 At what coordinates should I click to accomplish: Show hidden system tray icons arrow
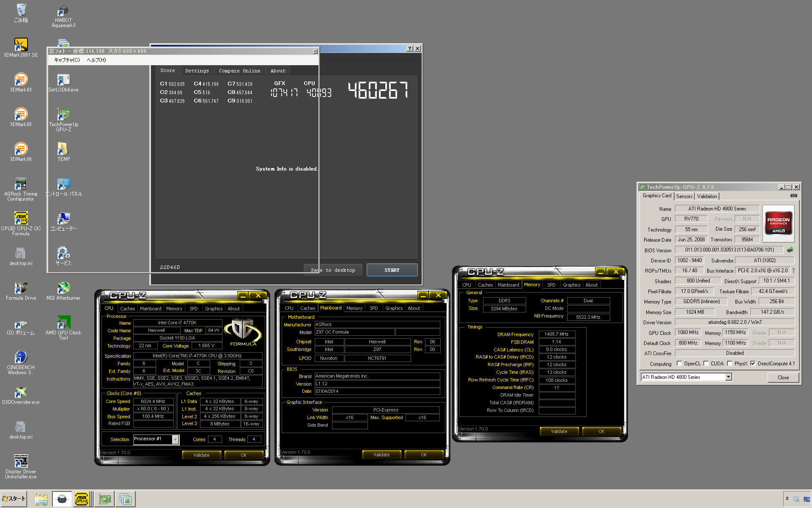point(787,499)
